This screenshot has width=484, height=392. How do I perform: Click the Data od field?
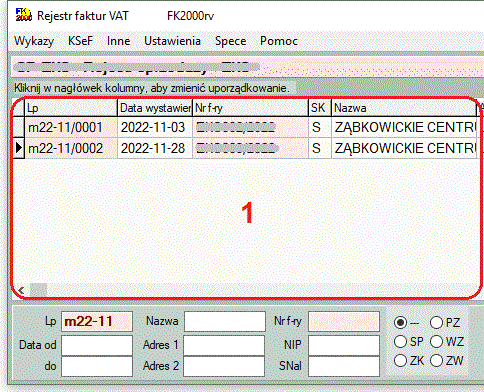point(97,345)
